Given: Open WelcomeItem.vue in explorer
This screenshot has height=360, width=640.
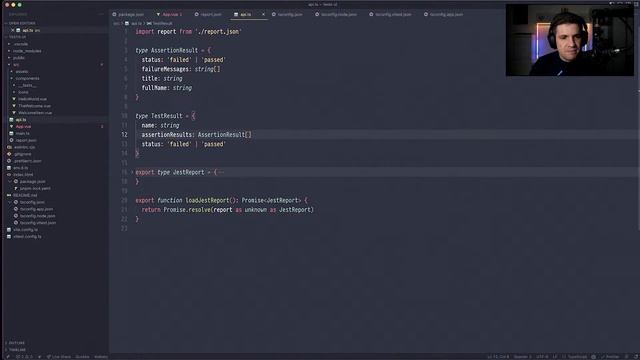Looking at the screenshot, I should (35, 113).
